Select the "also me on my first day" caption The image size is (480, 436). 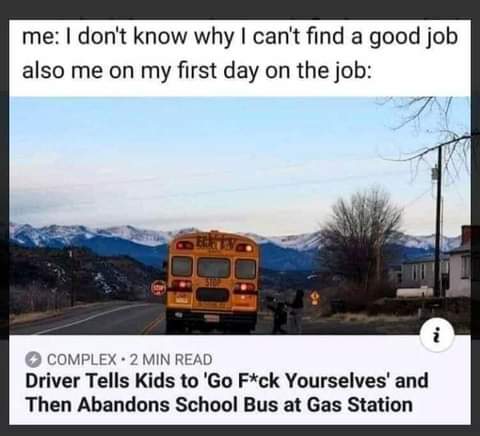point(197,71)
